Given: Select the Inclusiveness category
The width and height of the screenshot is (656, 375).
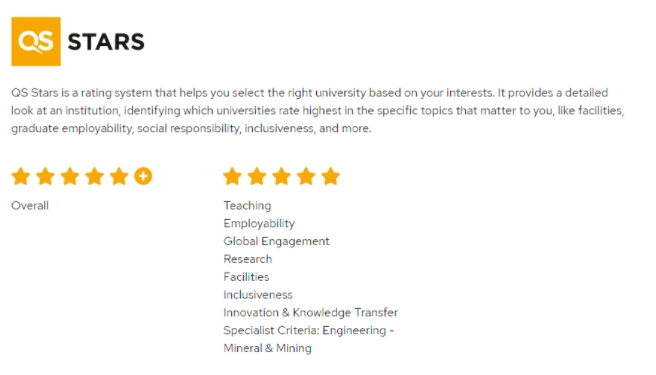Looking at the screenshot, I should pyautogui.click(x=258, y=295).
